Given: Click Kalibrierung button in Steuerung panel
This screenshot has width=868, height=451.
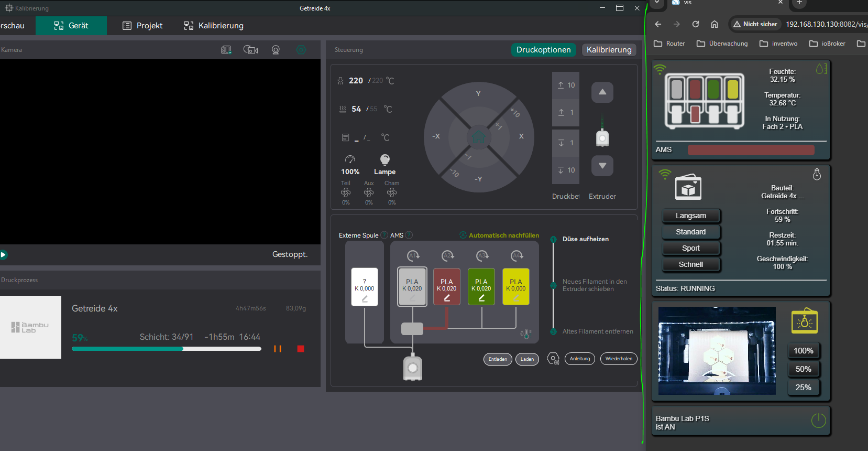Looking at the screenshot, I should pyautogui.click(x=609, y=50).
